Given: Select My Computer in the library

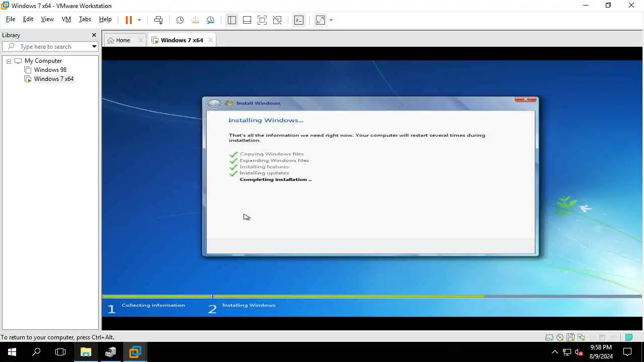Looking at the screenshot, I should [43, 61].
